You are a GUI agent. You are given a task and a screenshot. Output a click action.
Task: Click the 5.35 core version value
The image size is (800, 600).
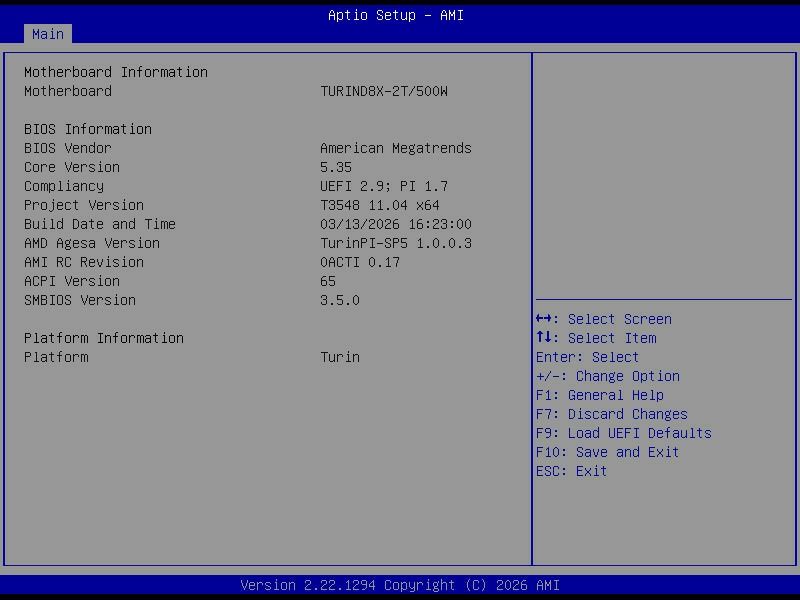point(336,167)
